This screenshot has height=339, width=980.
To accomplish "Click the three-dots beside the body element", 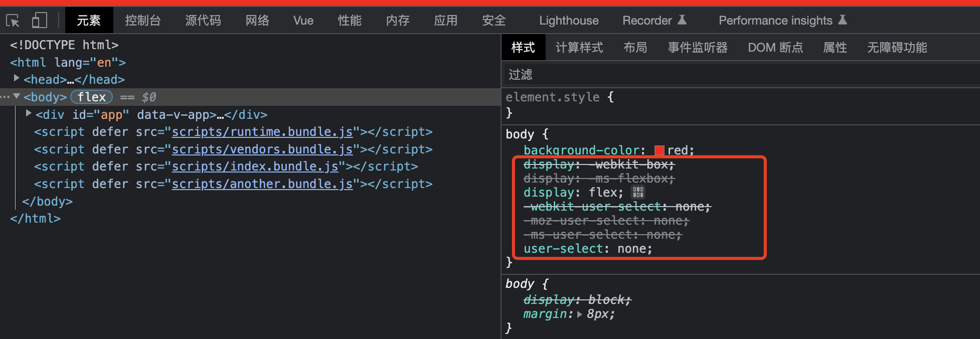I will [x=5, y=97].
